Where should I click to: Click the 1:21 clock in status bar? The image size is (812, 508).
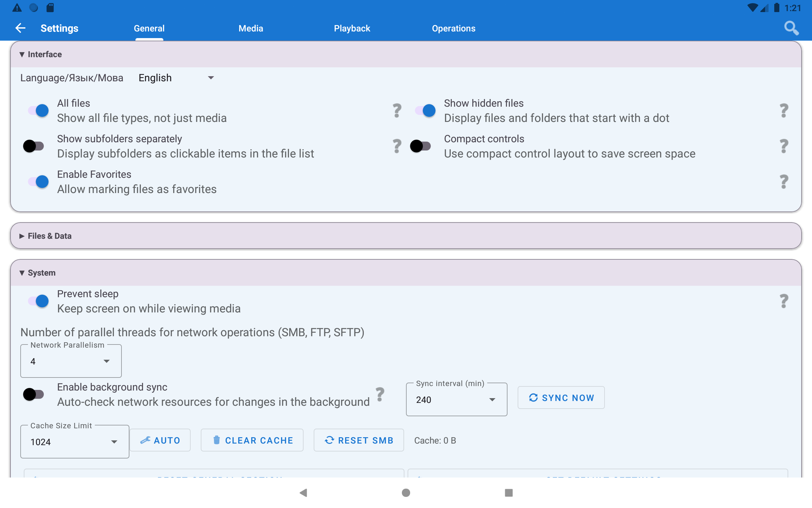click(x=793, y=8)
